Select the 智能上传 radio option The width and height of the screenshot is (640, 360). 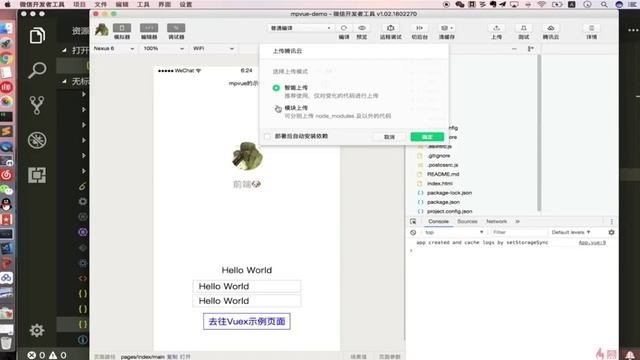click(x=276, y=88)
